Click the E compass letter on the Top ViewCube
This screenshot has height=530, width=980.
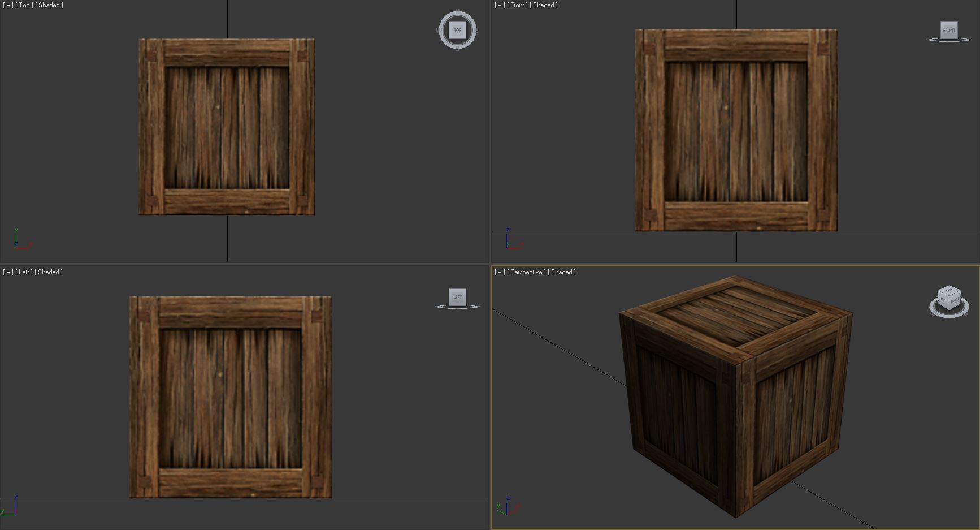click(476, 30)
